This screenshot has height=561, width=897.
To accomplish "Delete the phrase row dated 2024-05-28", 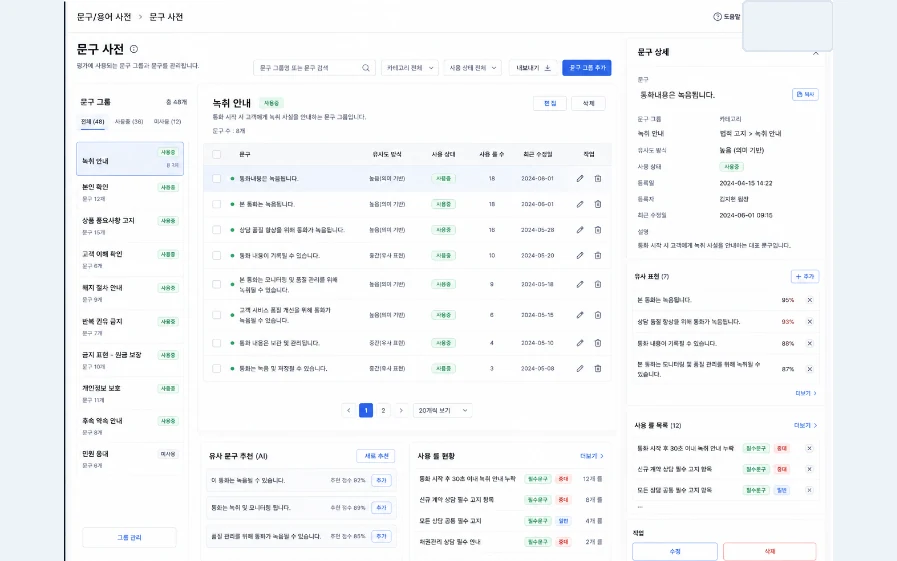I will (x=598, y=230).
